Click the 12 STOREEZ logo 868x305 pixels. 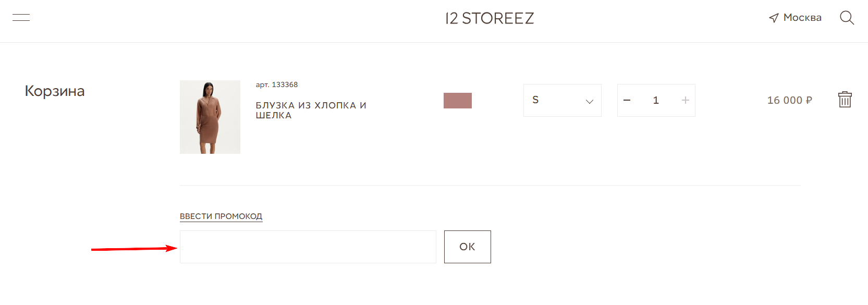pyautogui.click(x=489, y=18)
